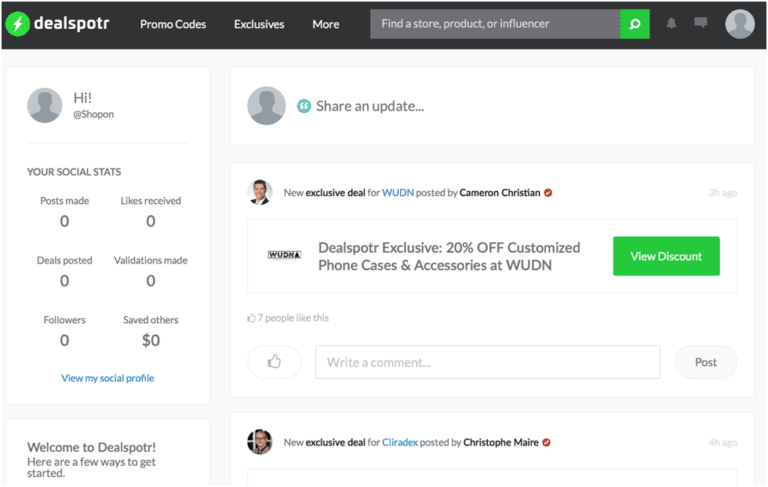This screenshot has width=768, height=487.
Task: Open the messages chat bubble icon
Action: point(701,23)
